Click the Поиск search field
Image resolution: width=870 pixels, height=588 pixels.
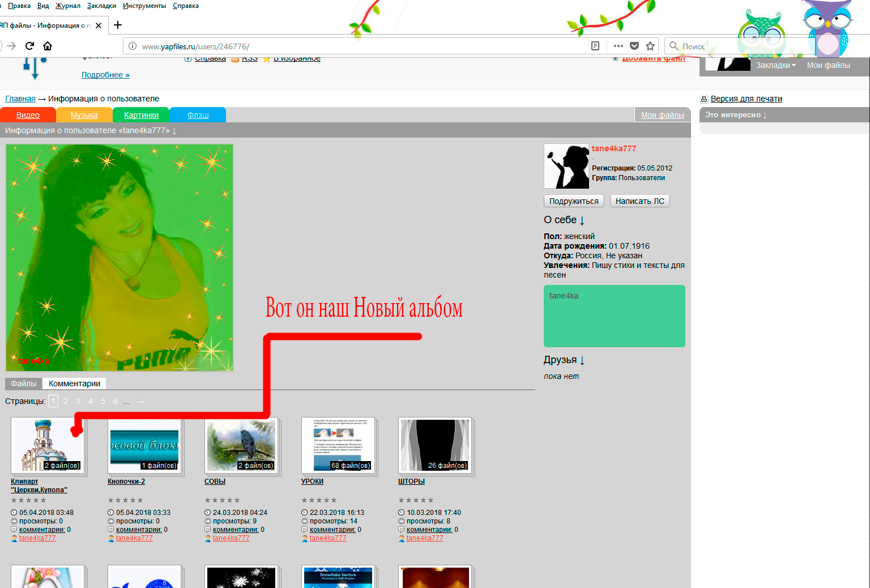click(x=702, y=46)
